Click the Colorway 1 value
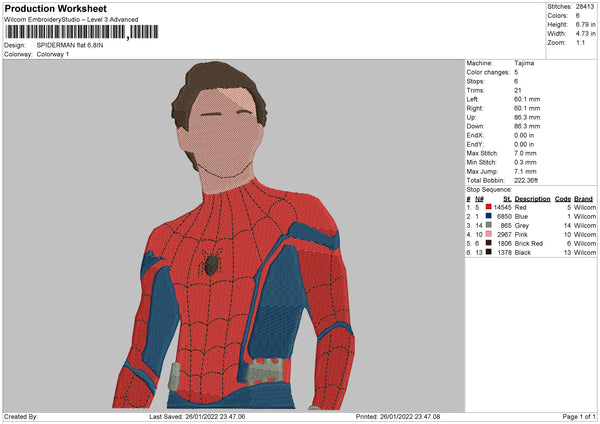 54,54
